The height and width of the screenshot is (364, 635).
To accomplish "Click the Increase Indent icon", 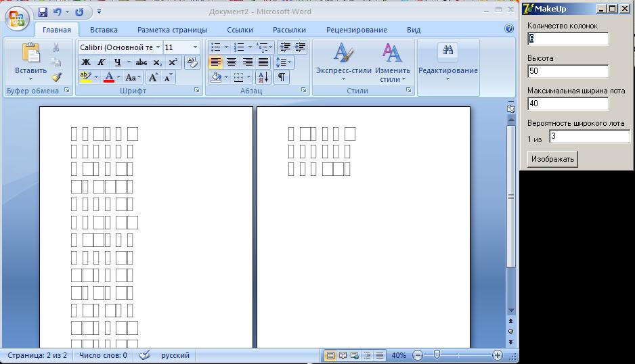I will (x=301, y=47).
